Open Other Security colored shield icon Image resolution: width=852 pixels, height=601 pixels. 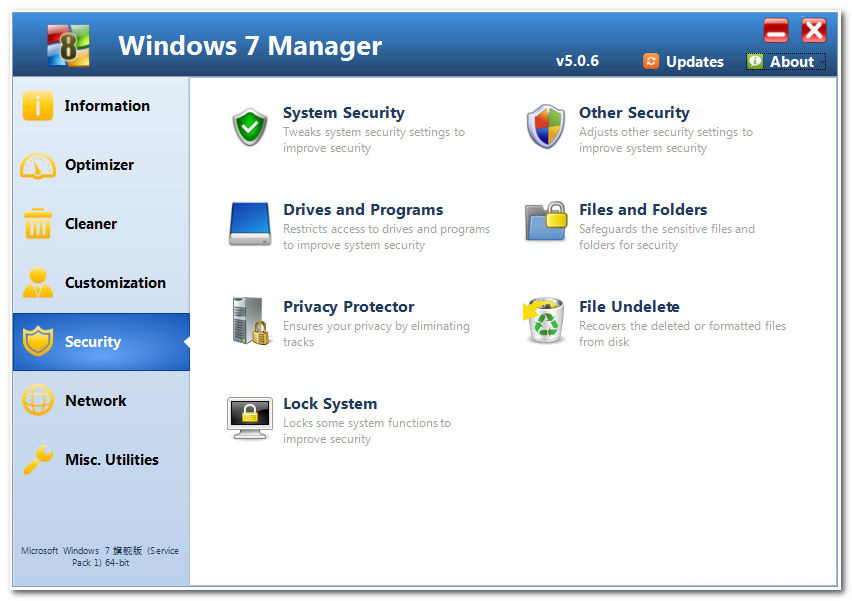pos(546,127)
